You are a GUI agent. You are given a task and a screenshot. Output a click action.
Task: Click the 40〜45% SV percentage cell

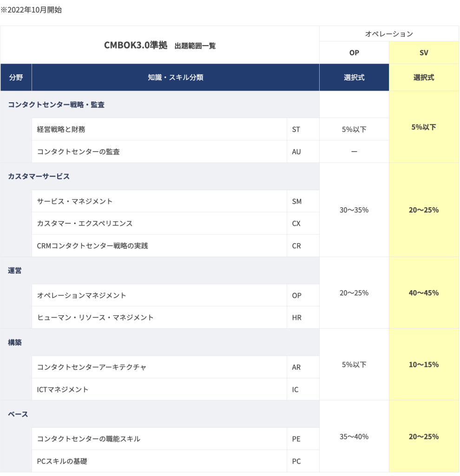click(424, 293)
